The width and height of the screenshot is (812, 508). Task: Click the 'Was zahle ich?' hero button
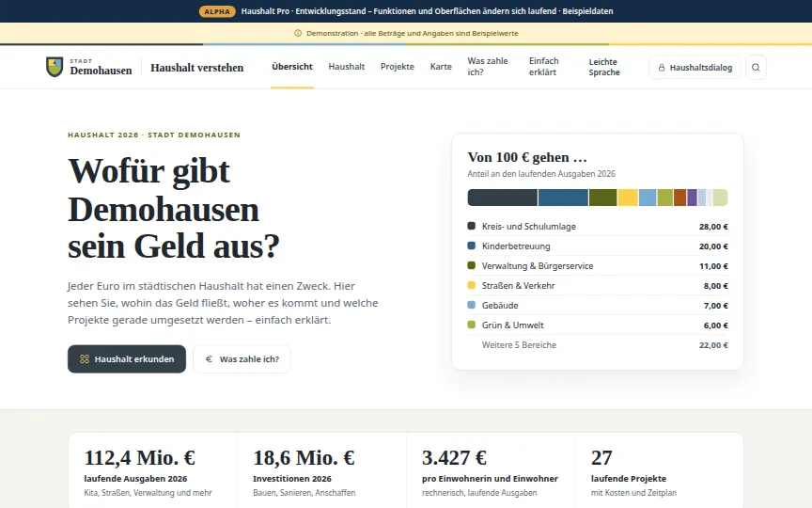click(242, 358)
